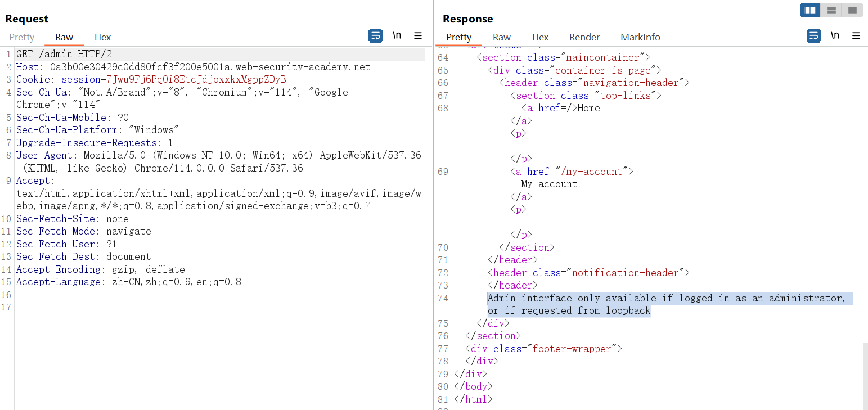Select single combined view layout icon
This screenshot has width=868, height=410.
pyautogui.click(x=852, y=10)
